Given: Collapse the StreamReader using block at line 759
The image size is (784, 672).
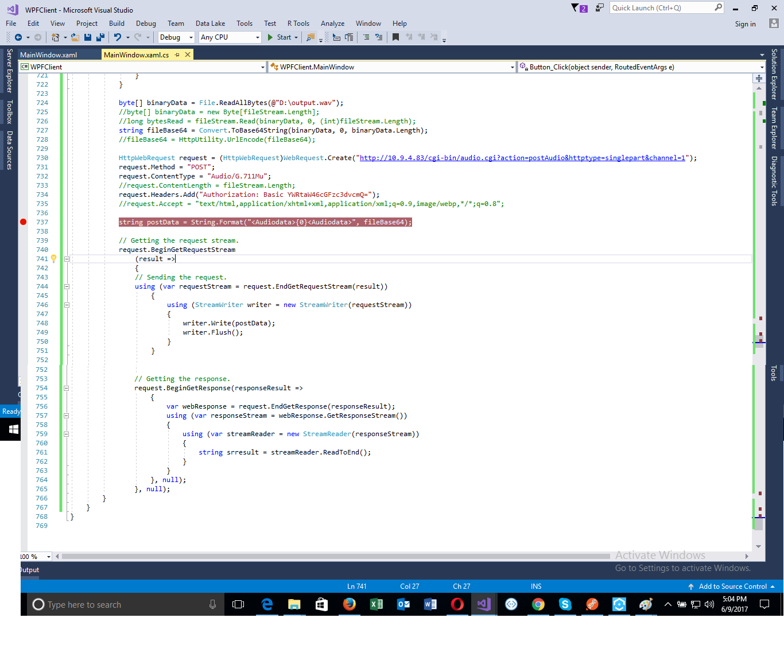Looking at the screenshot, I should [x=67, y=434].
